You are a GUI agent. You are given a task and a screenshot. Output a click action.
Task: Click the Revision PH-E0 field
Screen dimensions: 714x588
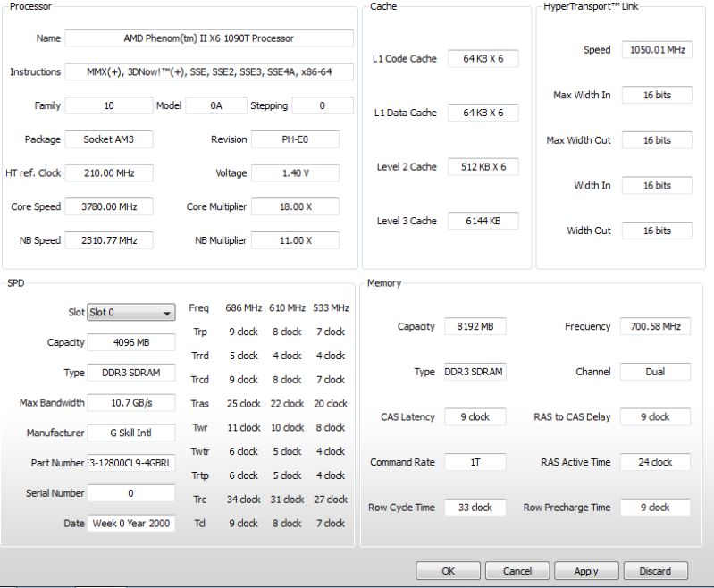pyautogui.click(x=295, y=139)
